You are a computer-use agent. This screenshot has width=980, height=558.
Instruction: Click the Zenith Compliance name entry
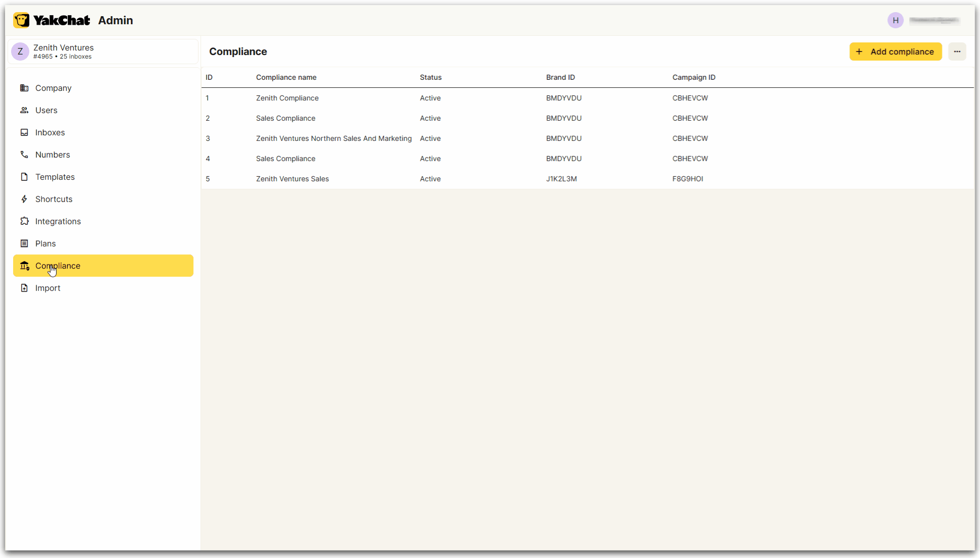tap(287, 98)
